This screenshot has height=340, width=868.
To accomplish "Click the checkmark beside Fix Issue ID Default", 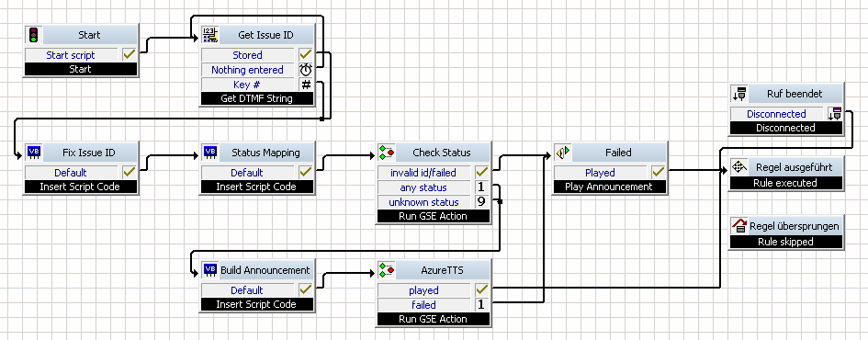I will 129,172.
